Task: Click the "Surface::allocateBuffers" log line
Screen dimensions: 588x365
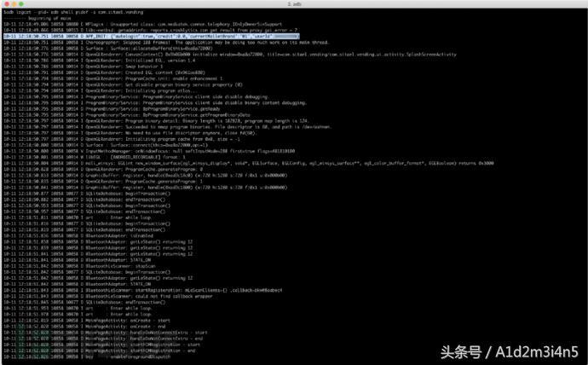Action: [108, 49]
